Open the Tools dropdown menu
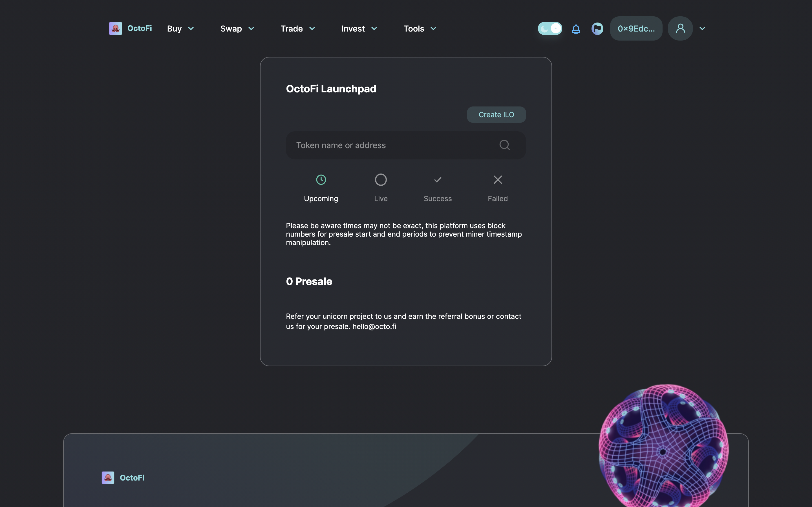This screenshot has width=812, height=507. 420,29
